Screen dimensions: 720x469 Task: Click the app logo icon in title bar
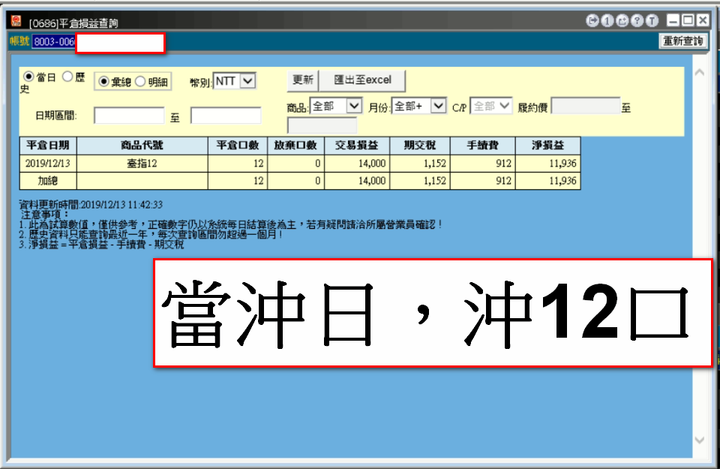point(17,21)
